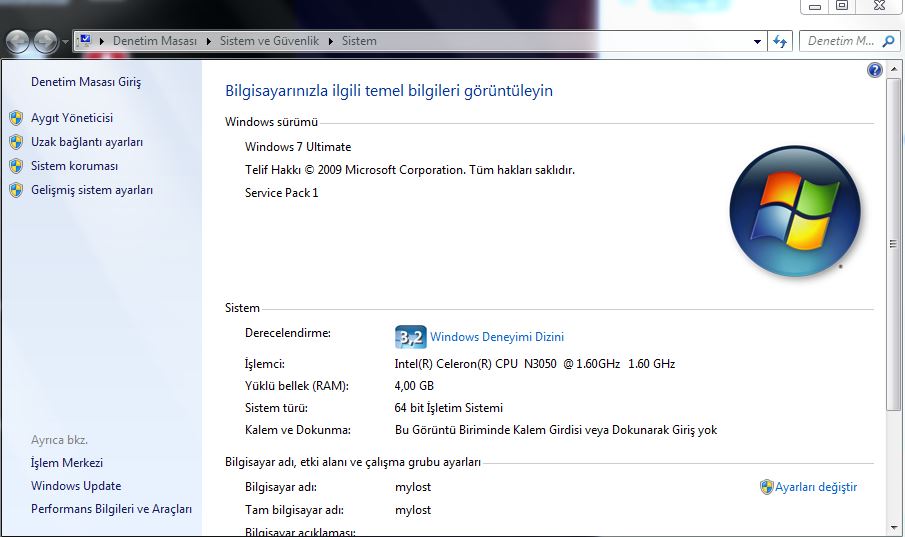Click the 3,2 Windows Experience score badge
Screen dimensions: 905x537
point(410,337)
